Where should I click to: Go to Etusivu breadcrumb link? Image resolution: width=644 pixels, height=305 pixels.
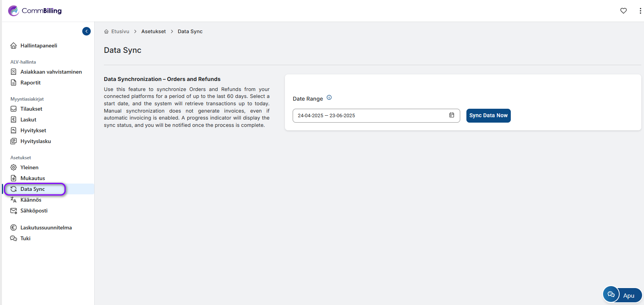[120, 32]
